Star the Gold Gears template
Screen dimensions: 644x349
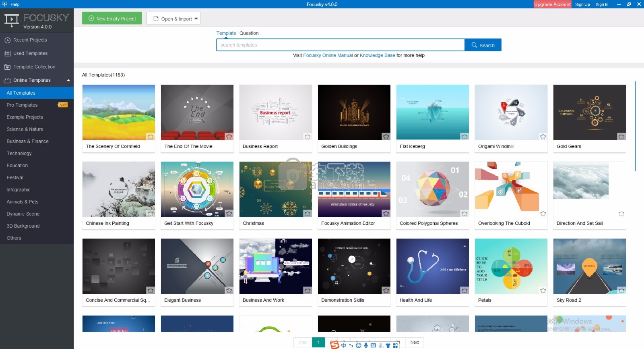point(621,137)
